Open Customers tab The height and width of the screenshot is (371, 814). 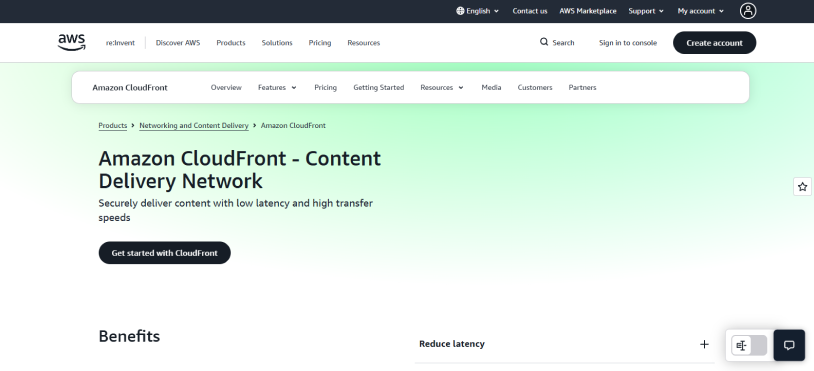point(535,88)
